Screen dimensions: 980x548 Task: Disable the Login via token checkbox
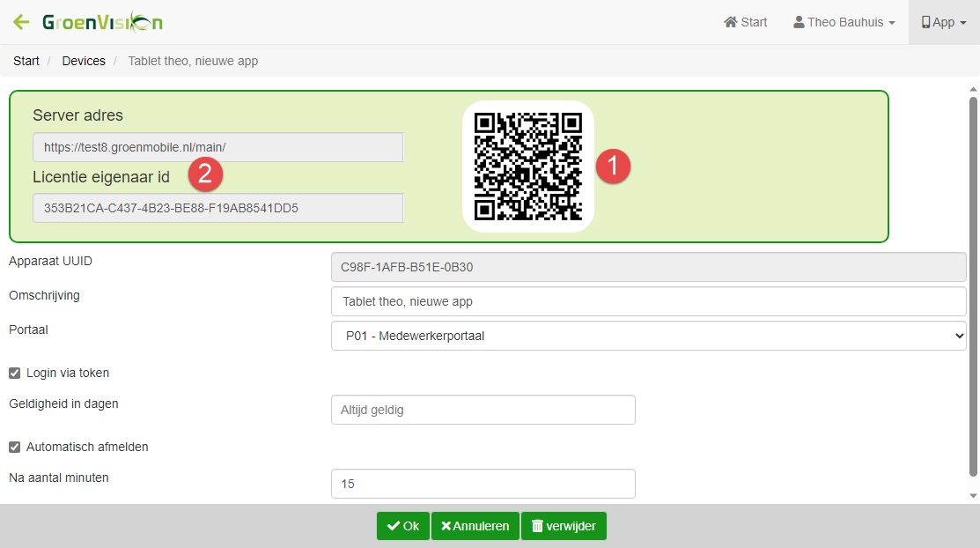pos(14,373)
